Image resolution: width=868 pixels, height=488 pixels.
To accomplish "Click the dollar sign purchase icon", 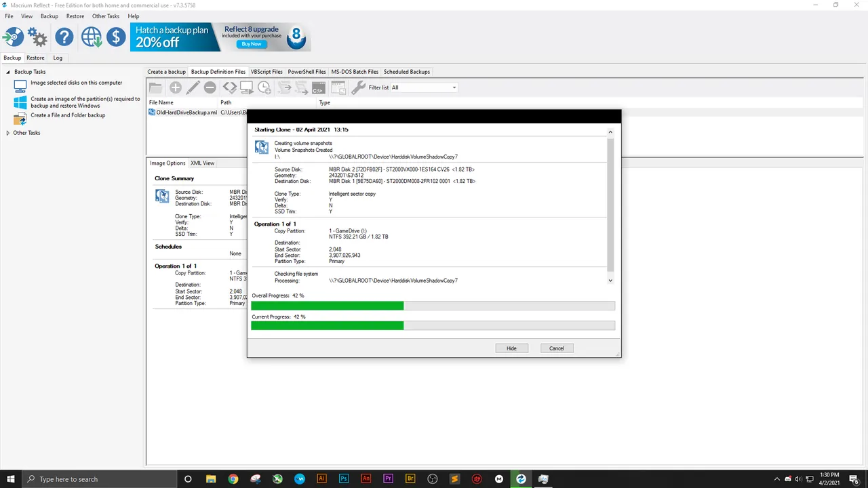I will click(x=116, y=37).
